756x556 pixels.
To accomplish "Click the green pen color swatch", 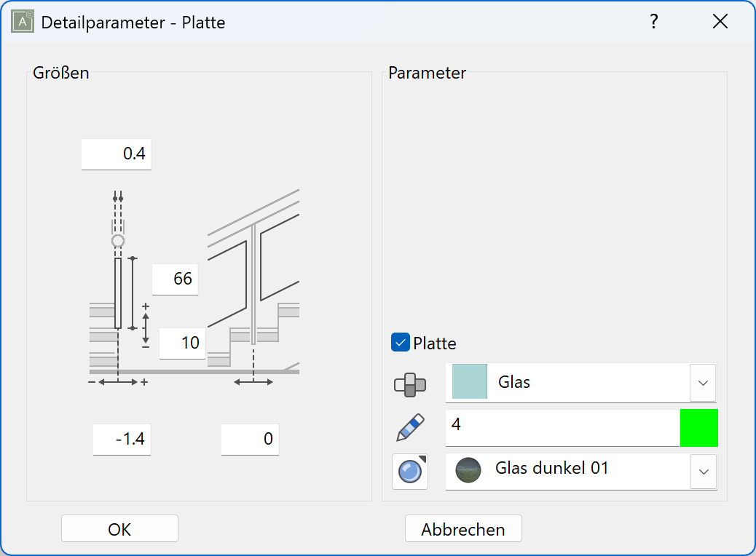I will click(x=698, y=428).
